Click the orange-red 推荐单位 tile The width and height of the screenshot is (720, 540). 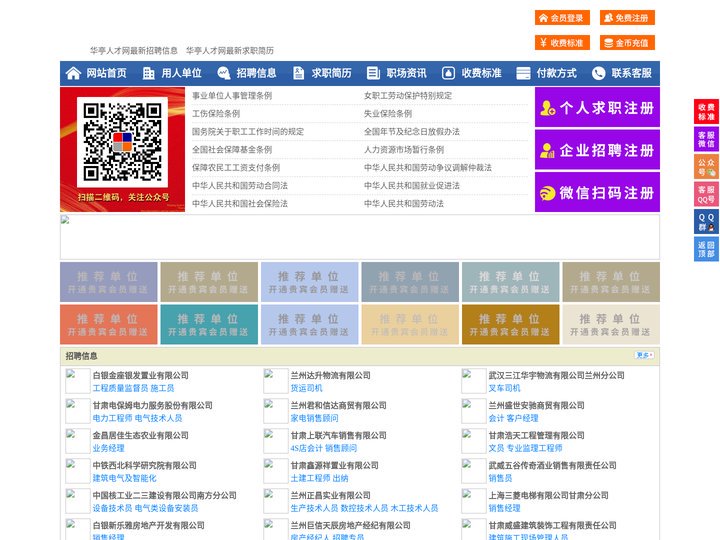pyautogui.click(x=108, y=324)
